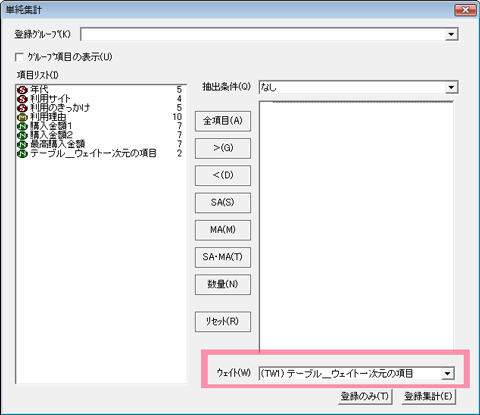Click the N icon next to 最高購入金額

pyautogui.click(x=23, y=144)
